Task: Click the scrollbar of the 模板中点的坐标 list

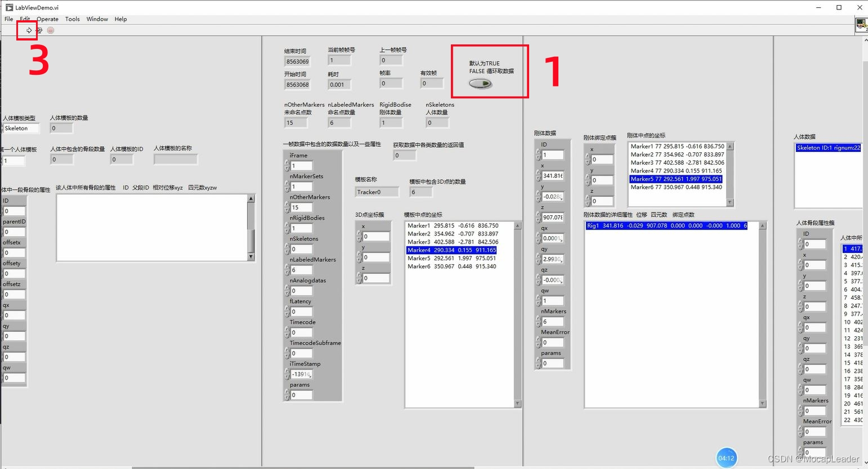Action: pos(517,309)
